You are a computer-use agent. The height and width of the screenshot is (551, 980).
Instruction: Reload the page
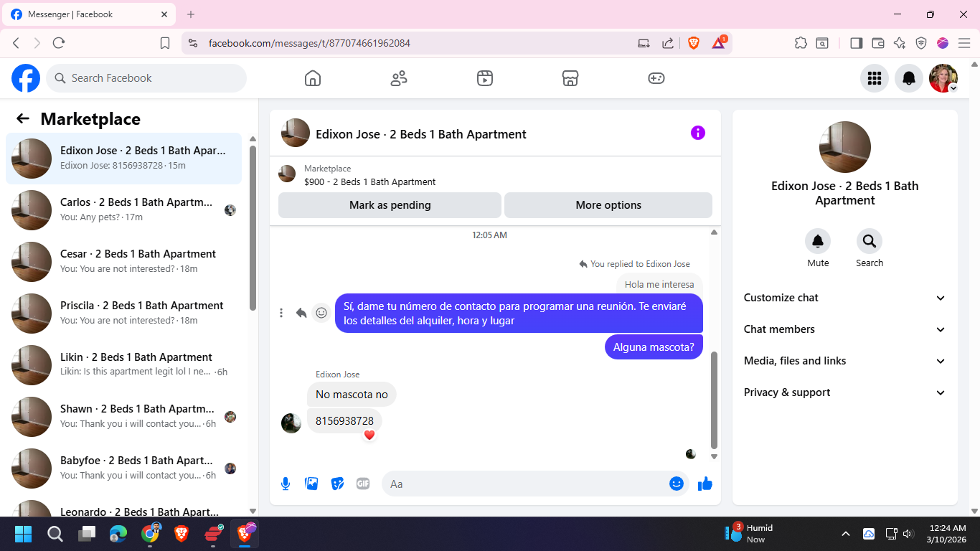(59, 43)
